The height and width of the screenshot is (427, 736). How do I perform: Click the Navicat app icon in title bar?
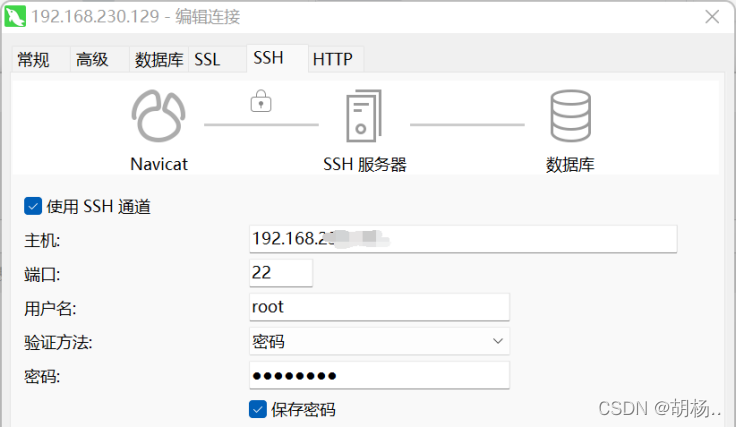15,16
